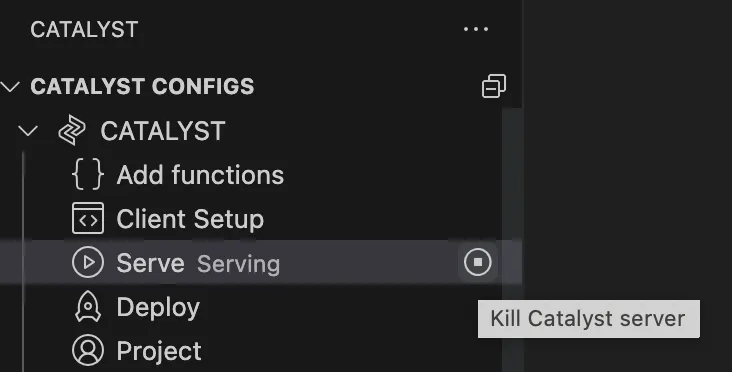
Task: Open the Catalyst panel more actions menu
Action: pyautogui.click(x=476, y=29)
